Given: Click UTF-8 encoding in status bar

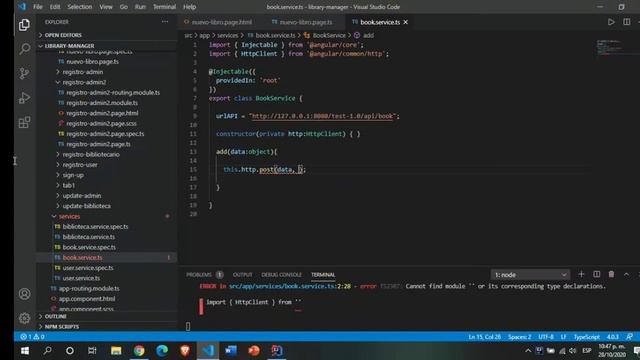Looking at the screenshot, I should coord(546,337).
